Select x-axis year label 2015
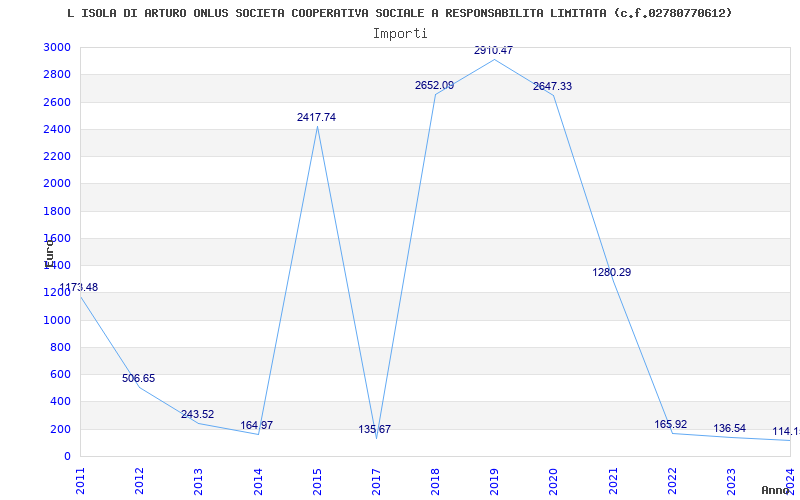Image resolution: width=800 pixels, height=500 pixels. (317, 481)
